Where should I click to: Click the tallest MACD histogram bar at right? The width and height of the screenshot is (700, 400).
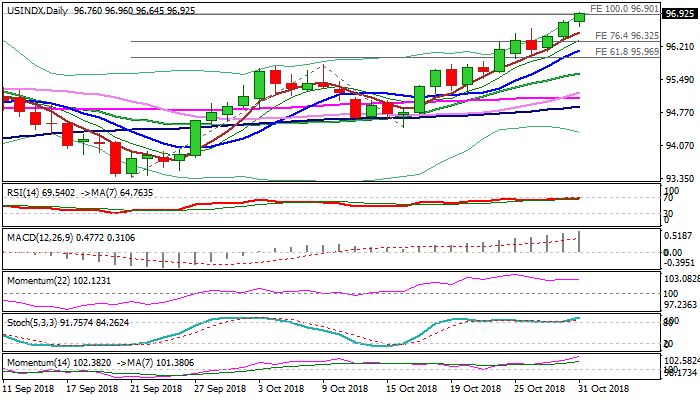click(579, 241)
